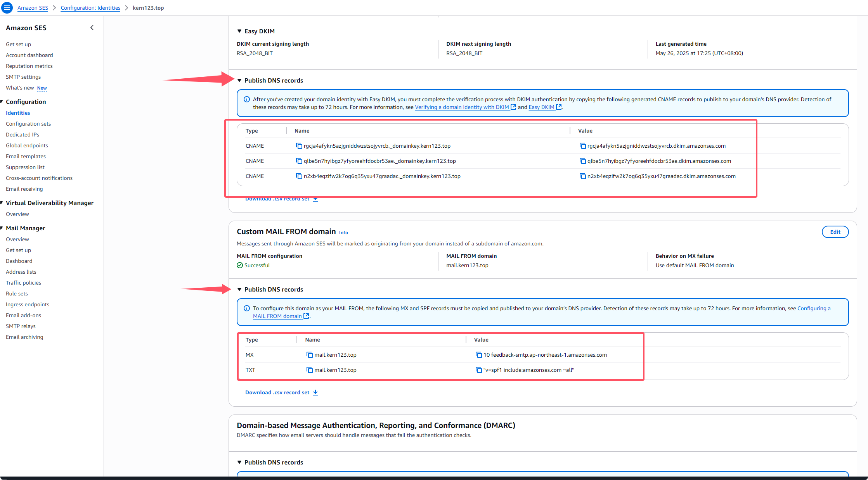Click the info icon in the DKIM notice
The height and width of the screenshot is (480, 868).
tap(246, 99)
